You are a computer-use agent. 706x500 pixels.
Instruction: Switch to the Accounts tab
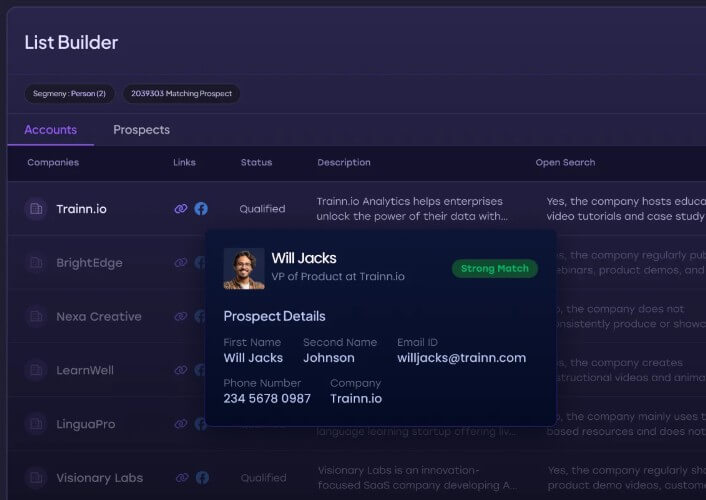[x=50, y=130]
